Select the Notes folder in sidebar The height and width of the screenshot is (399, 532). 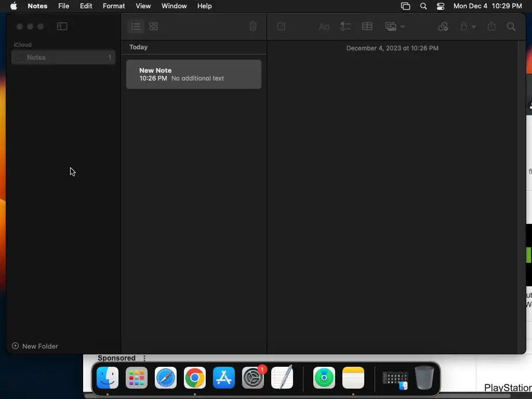click(63, 57)
